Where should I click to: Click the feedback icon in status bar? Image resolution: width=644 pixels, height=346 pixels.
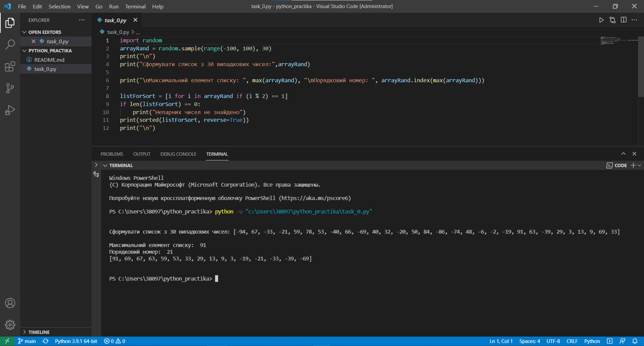622,341
